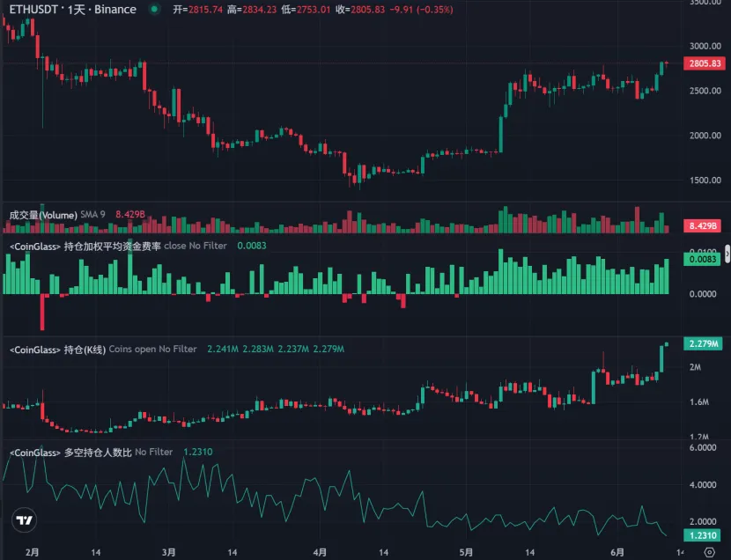Click 8.429B value in Volume legend
The width and height of the screenshot is (731, 560).
point(130,214)
